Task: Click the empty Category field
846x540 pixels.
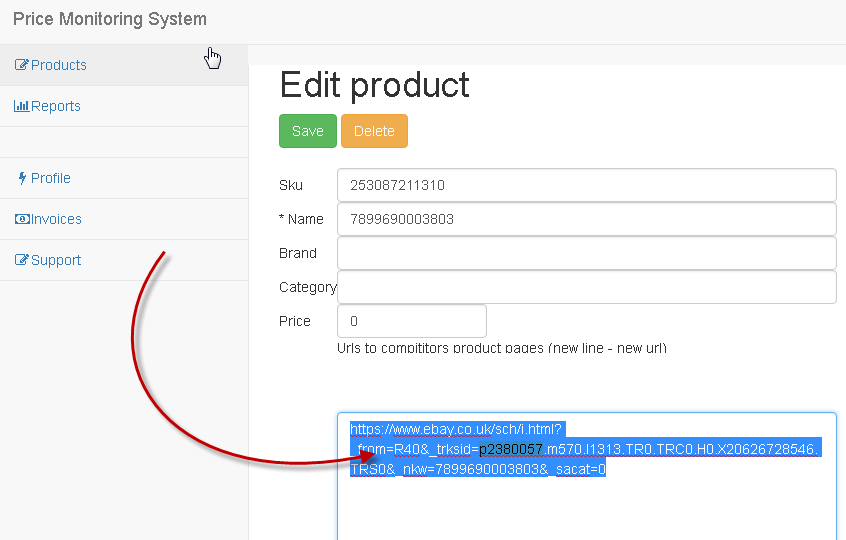Action: (x=586, y=287)
